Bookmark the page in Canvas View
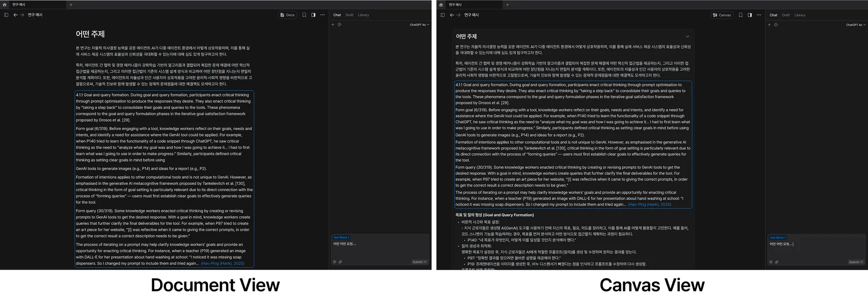 (x=740, y=15)
